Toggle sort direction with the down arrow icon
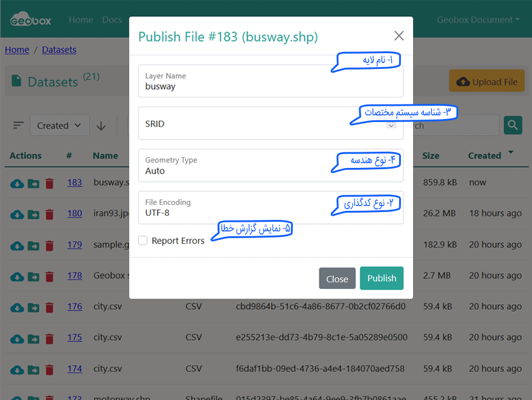The height and width of the screenshot is (400, 532). click(x=101, y=126)
